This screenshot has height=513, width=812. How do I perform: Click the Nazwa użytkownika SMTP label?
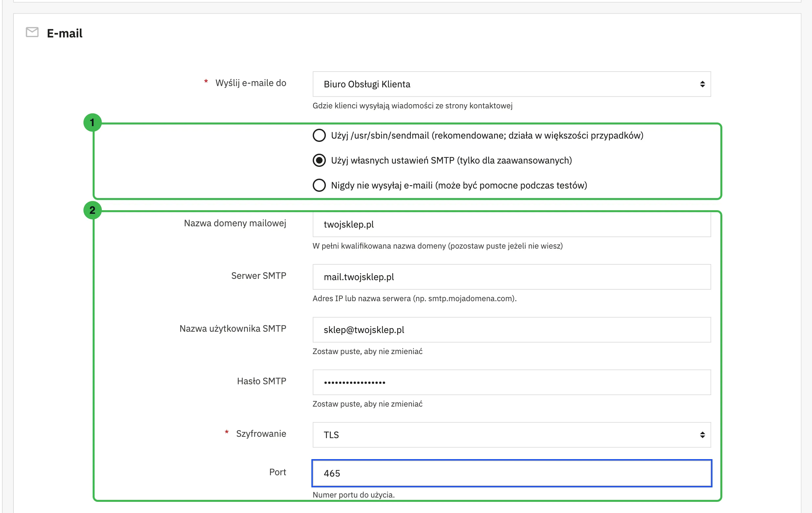coord(233,329)
